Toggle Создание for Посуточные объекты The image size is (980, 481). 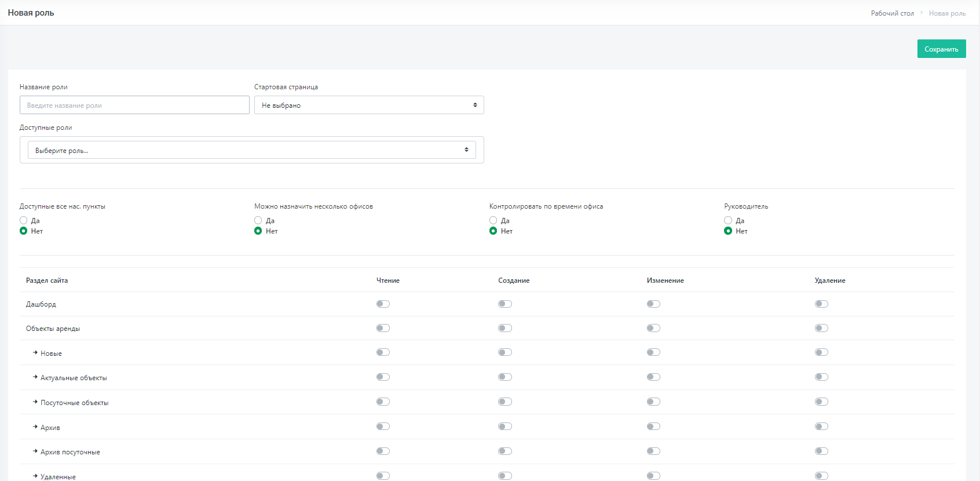[505, 402]
